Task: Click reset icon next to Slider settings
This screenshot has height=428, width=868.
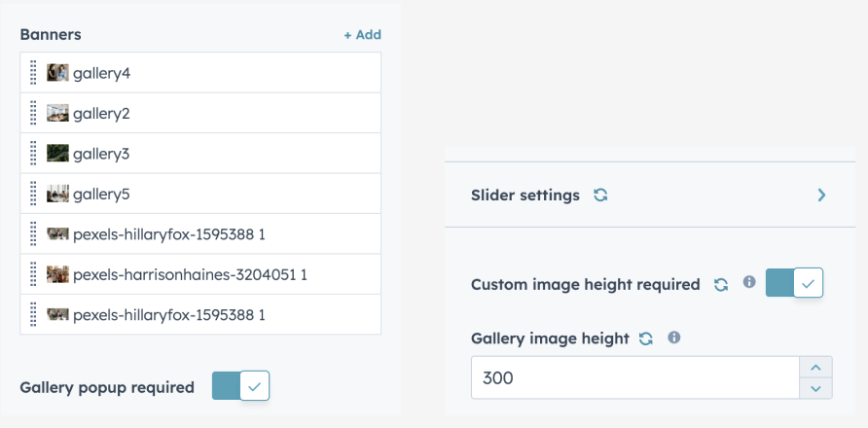Action: [600, 196]
